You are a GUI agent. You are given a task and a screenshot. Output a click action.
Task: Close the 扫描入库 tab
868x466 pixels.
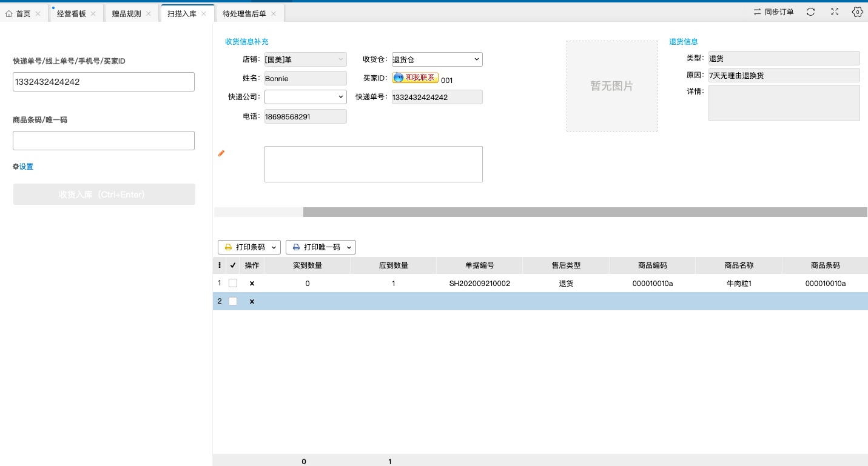point(203,13)
